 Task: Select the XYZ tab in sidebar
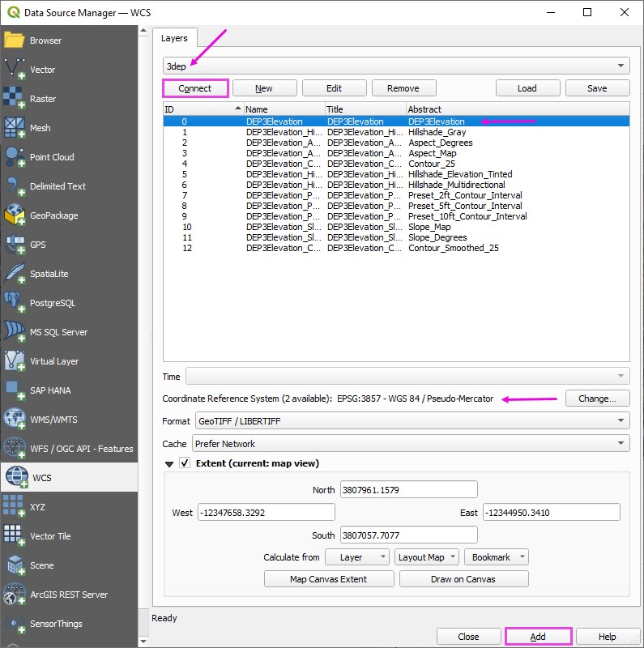pos(37,507)
